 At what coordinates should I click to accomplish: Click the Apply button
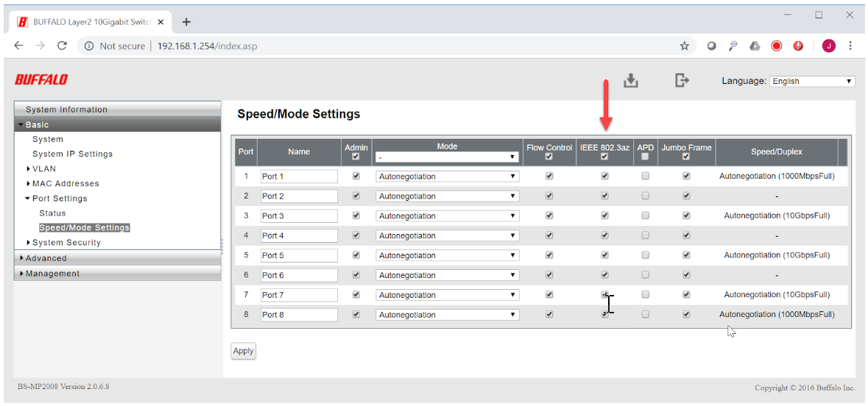pos(243,351)
